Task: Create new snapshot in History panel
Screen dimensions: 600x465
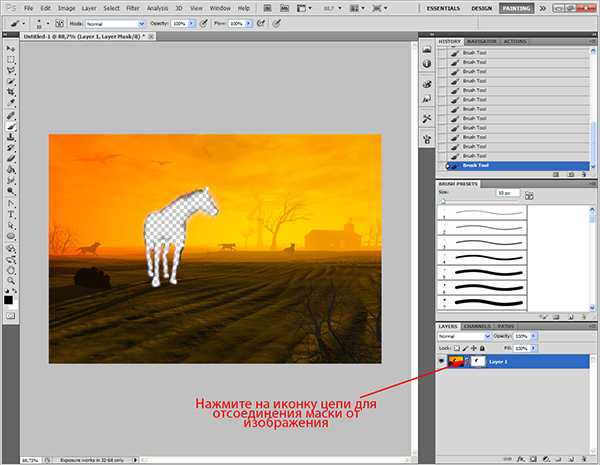Action: tap(571, 175)
